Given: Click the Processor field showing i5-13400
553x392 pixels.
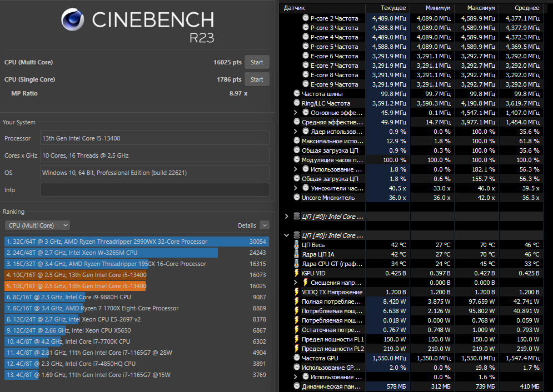Looking at the screenshot, I should pyautogui.click(x=155, y=138).
